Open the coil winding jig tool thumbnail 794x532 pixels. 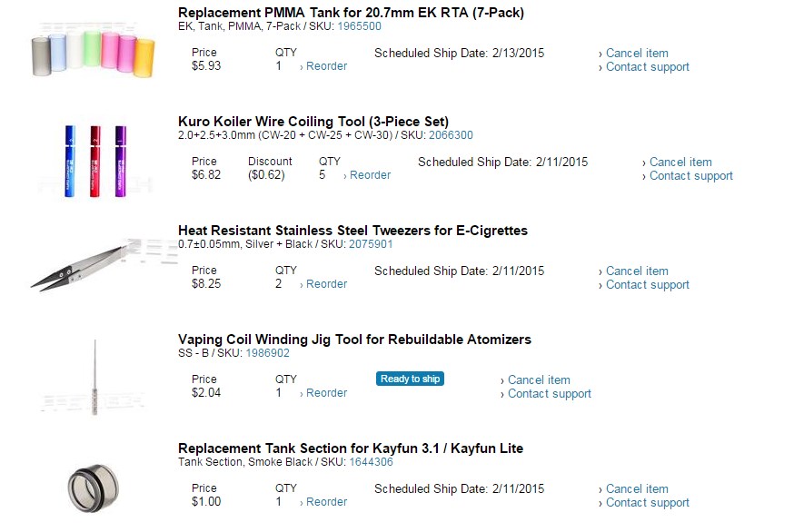pos(94,378)
